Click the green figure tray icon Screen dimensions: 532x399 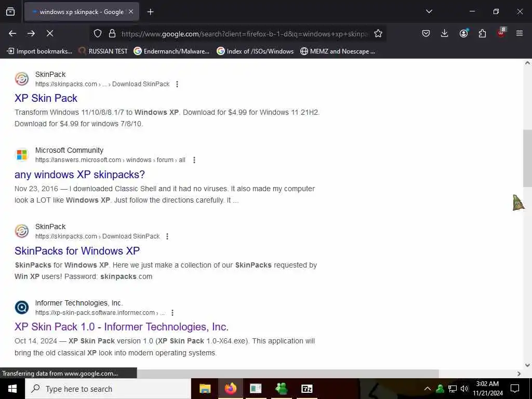click(440, 389)
